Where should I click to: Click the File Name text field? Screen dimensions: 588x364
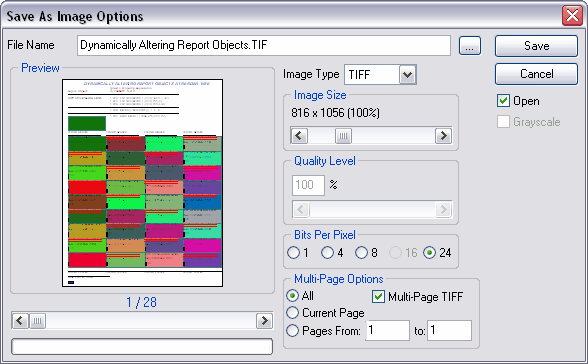264,45
